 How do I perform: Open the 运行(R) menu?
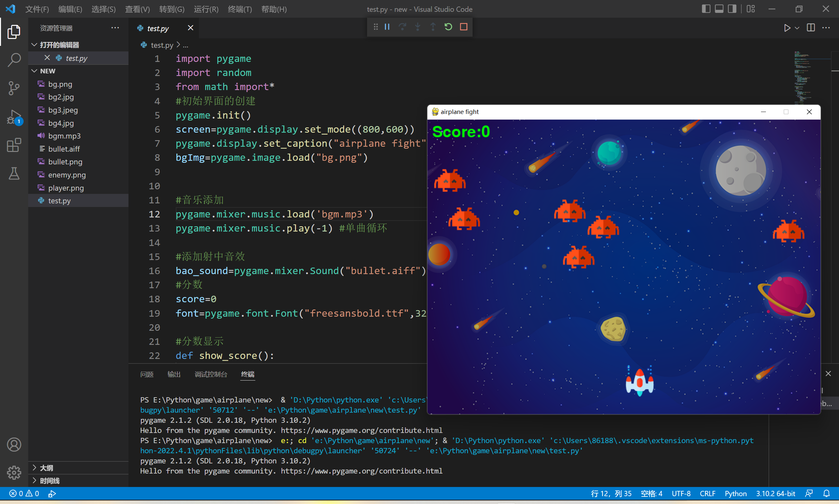(206, 9)
